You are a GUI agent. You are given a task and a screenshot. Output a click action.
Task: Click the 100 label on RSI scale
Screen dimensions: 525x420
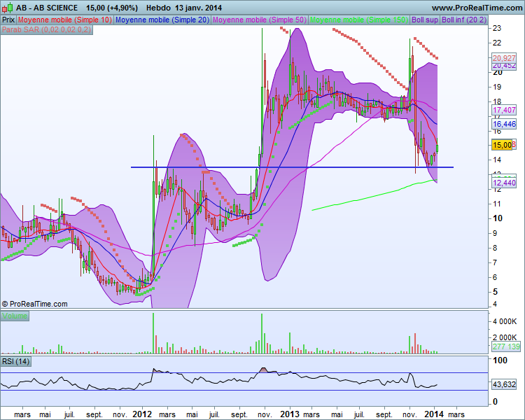pyautogui.click(x=500, y=360)
